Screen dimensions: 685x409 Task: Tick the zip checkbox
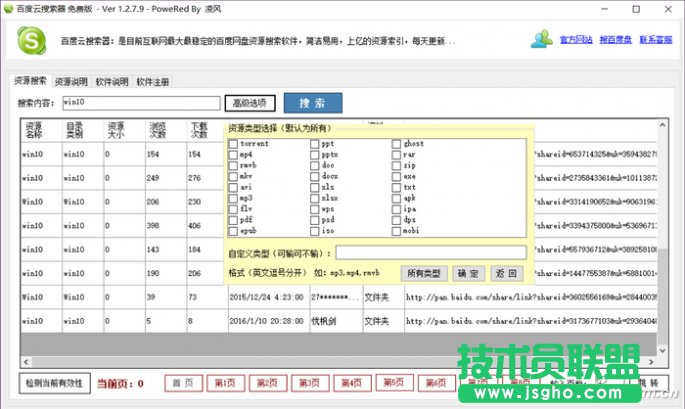click(x=396, y=166)
